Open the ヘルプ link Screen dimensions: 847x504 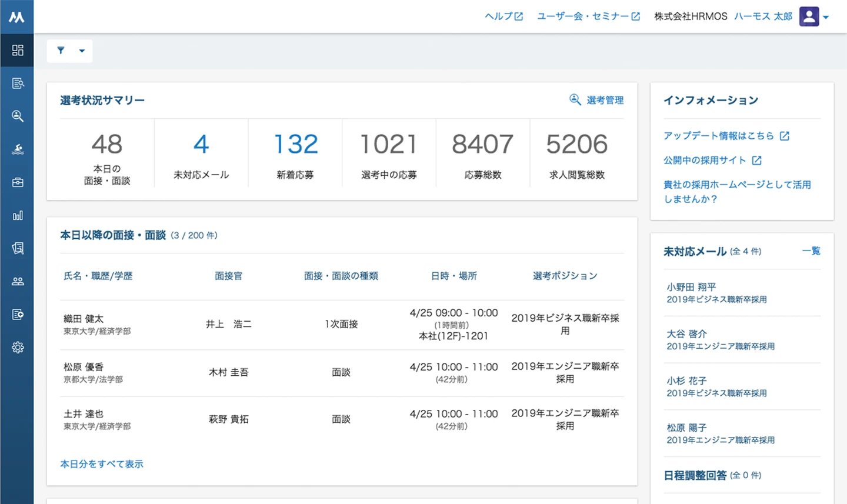pyautogui.click(x=499, y=16)
